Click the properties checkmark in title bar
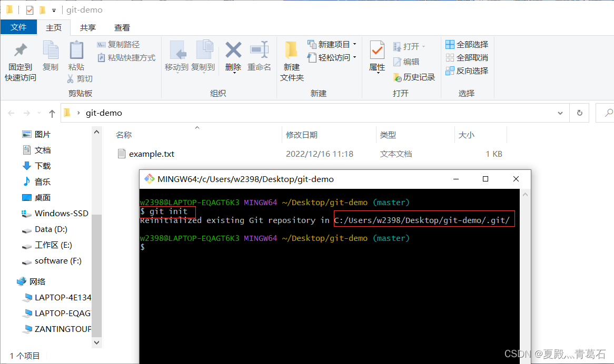The width and height of the screenshot is (614, 364). 30,10
